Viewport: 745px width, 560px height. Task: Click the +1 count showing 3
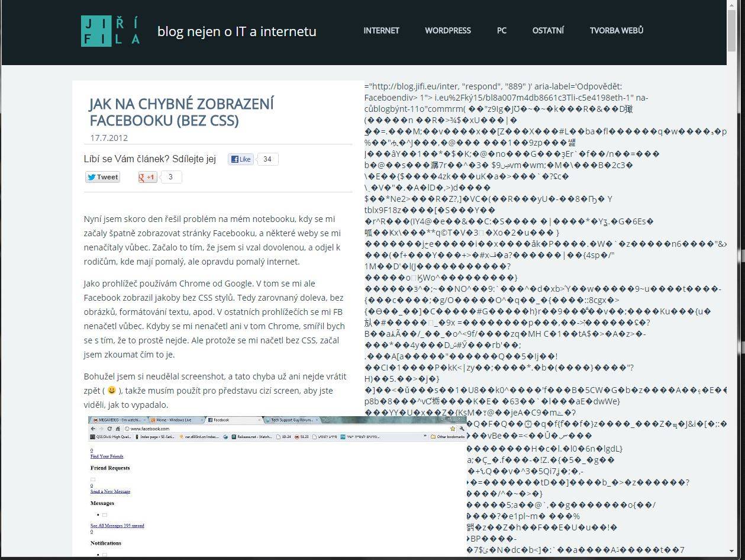click(171, 177)
